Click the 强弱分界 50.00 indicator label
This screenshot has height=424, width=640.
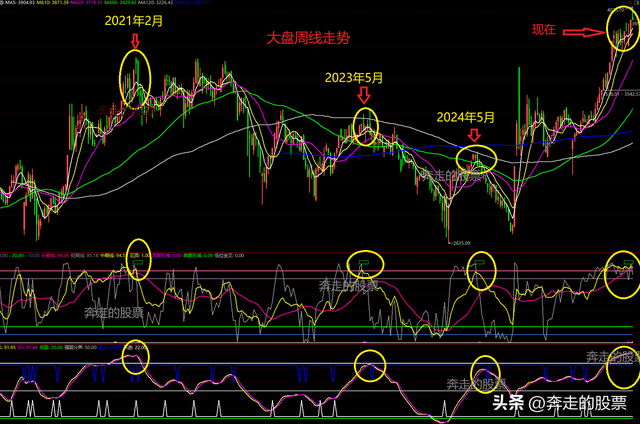click(x=80, y=348)
